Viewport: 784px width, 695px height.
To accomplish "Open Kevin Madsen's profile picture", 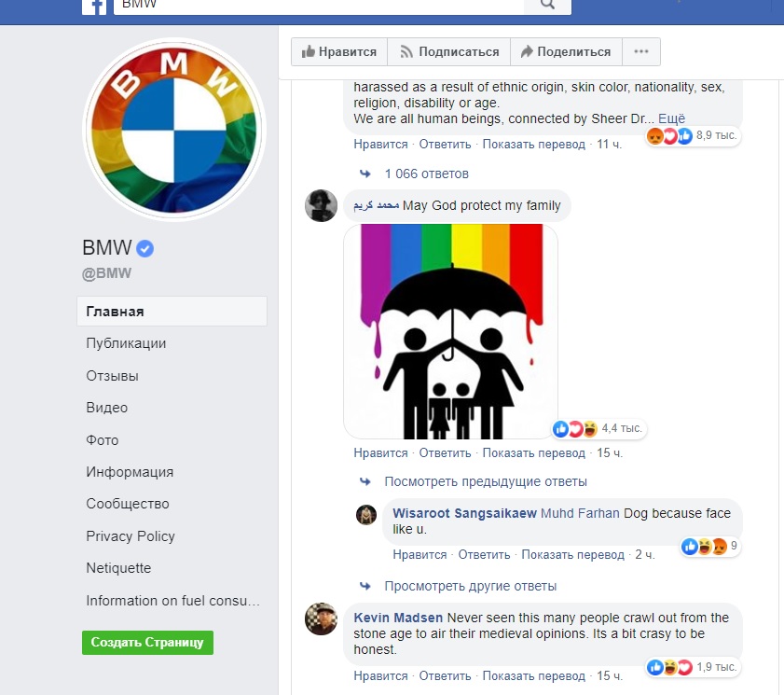I will click(x=321, y=619).
